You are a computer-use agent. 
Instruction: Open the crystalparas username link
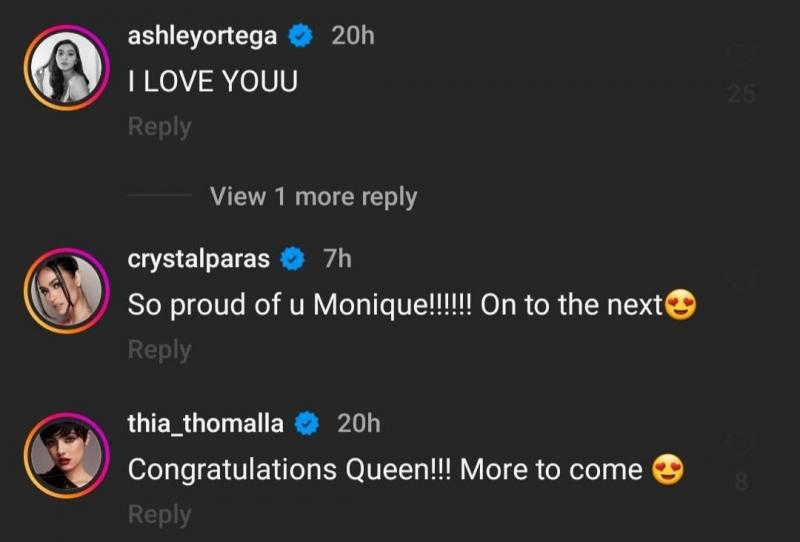pos(200,259)
